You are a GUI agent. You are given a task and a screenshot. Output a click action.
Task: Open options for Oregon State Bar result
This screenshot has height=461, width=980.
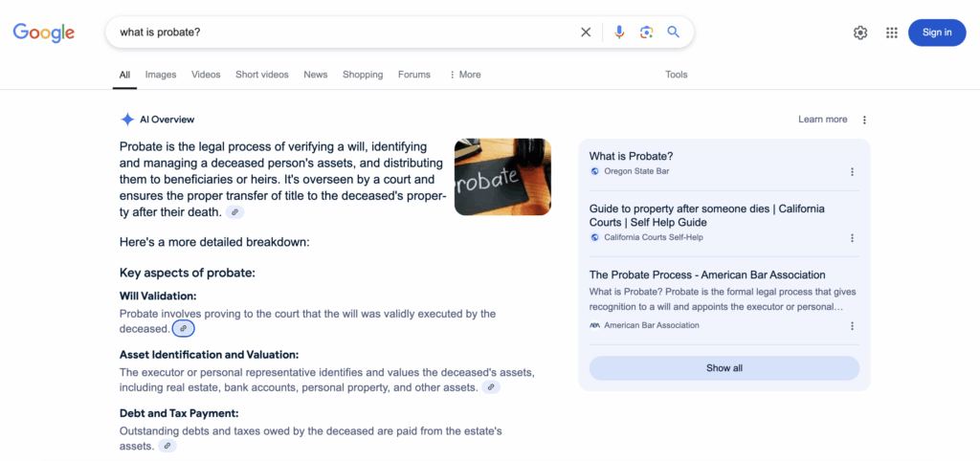851,172
